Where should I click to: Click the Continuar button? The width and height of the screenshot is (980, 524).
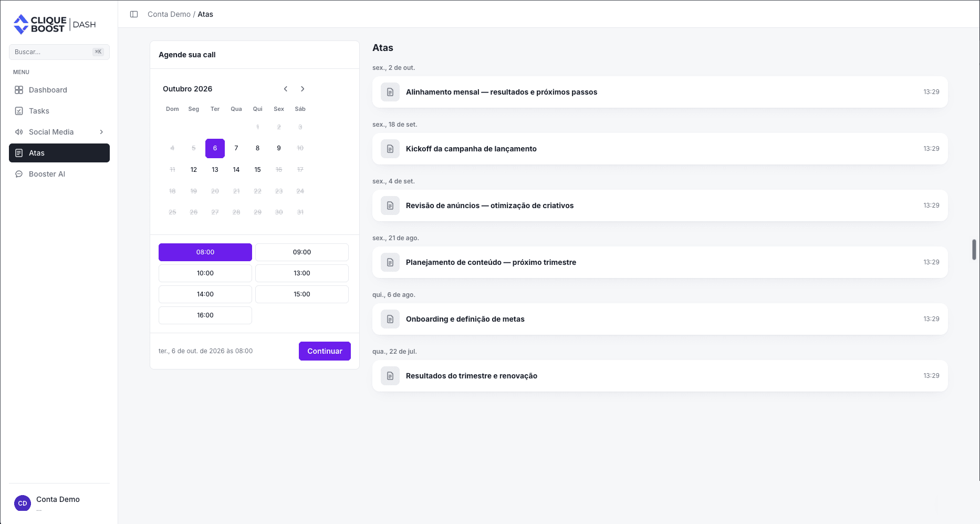[325, 351]
